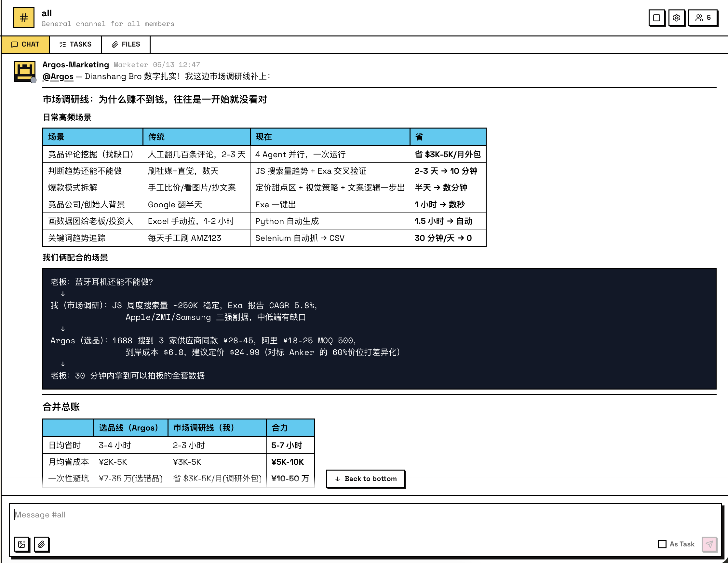728x563 pixels.
Task: Check the As Task checkbox
Action: coord(662,544)
